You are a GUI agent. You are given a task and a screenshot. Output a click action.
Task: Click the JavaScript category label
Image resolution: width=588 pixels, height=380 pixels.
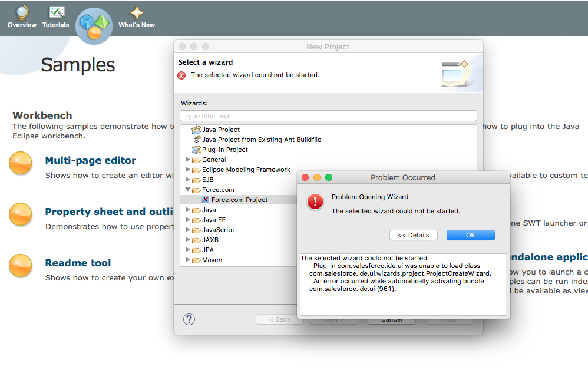218,230
